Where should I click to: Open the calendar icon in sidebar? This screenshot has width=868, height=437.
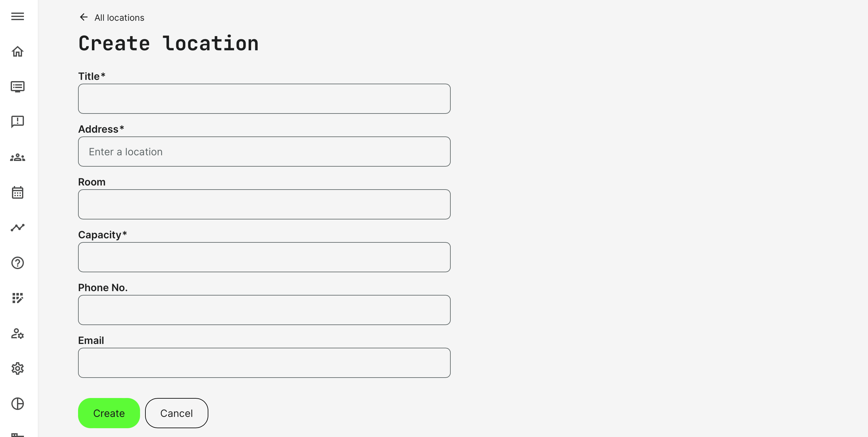(x=18, y=193)
